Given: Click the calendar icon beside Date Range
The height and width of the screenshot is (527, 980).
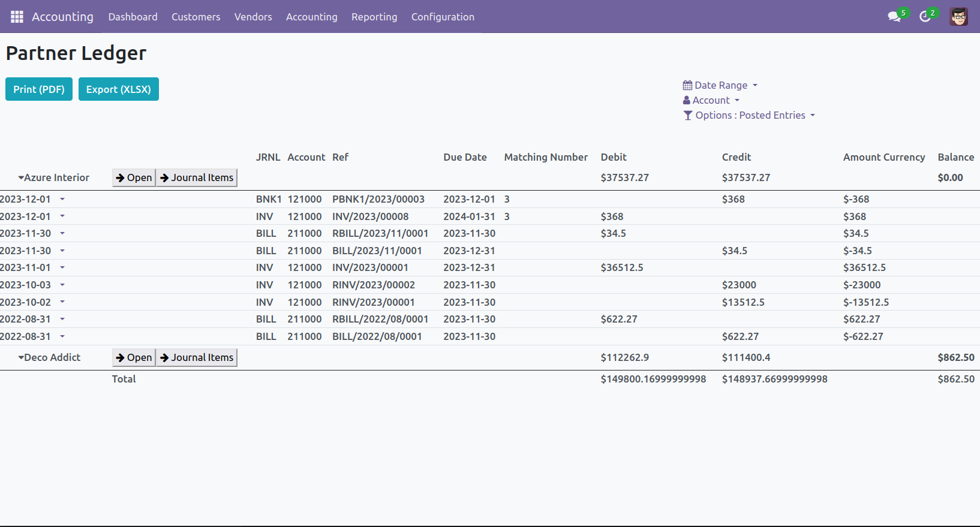Looking at the screenshot, I should 687,85.
